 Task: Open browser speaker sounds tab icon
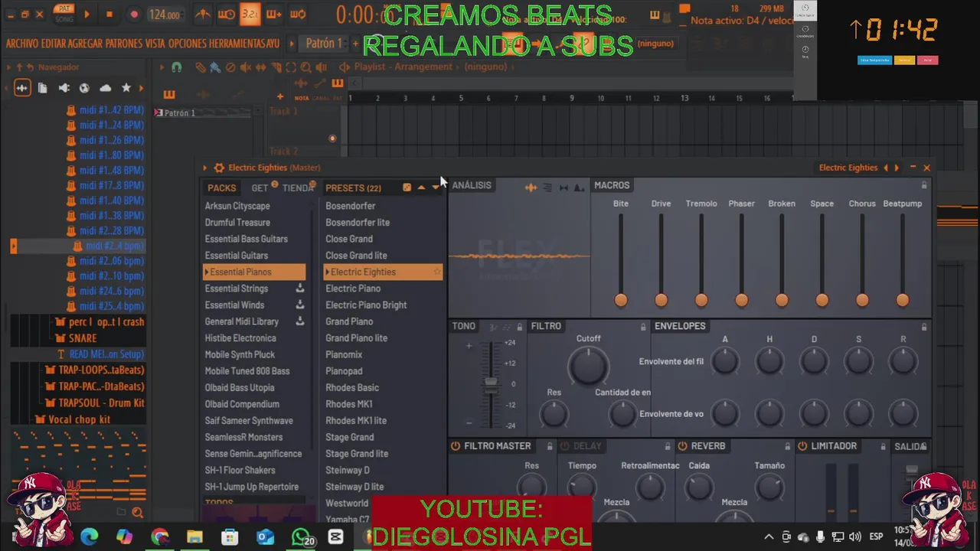pyautogui.click(x=64, y=88)
